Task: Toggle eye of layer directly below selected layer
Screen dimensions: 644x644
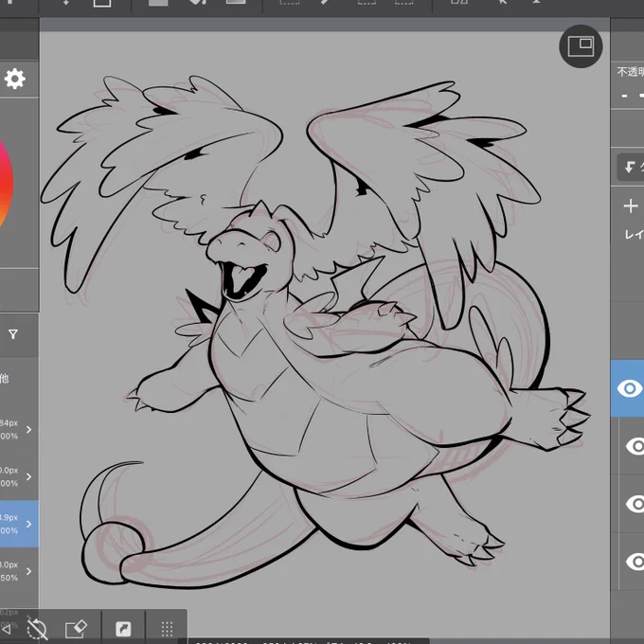Action: point(635,446)
